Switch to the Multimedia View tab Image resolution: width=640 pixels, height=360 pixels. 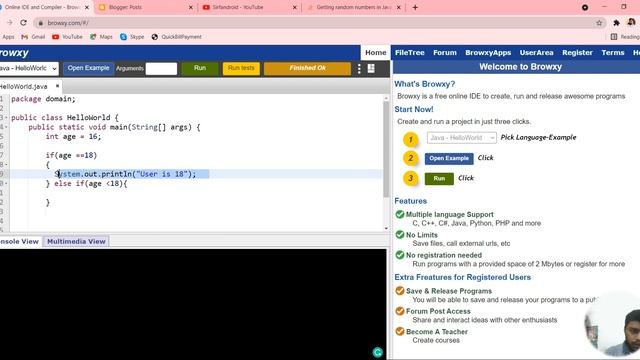pos(76,242)
